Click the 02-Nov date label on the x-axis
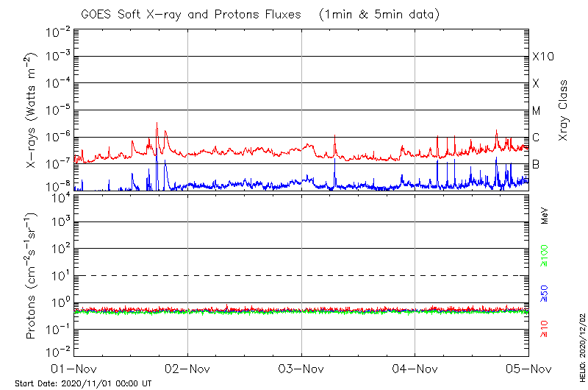The height and width of the screenshot is (390, 588). (x=187, y=369)
